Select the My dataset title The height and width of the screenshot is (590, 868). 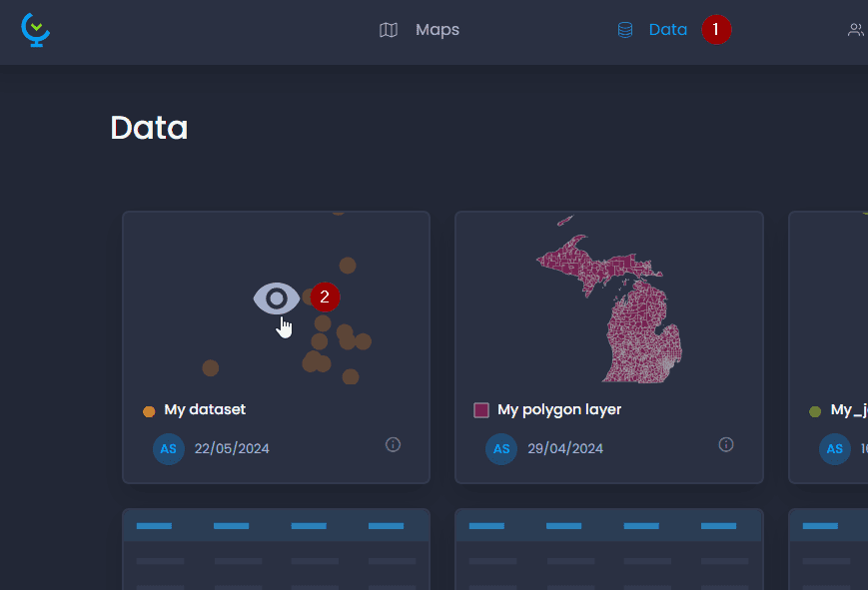coord(205,409)
